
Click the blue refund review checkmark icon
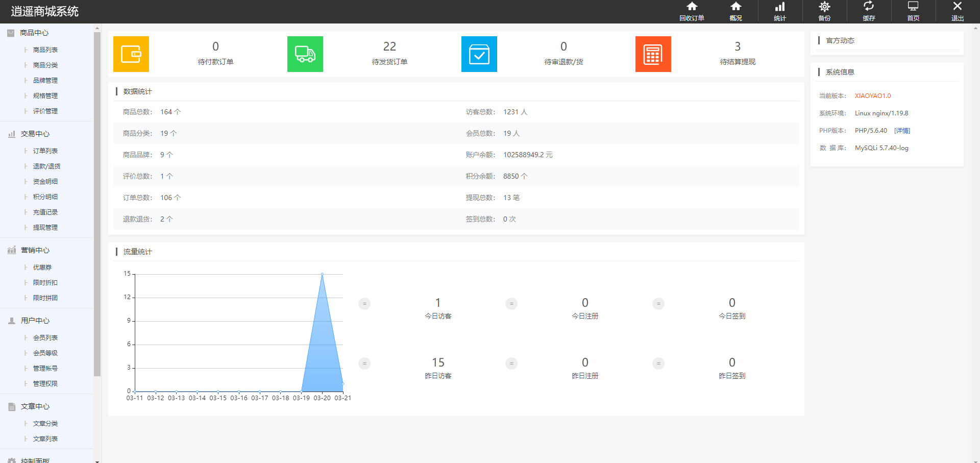coord(479,54)
